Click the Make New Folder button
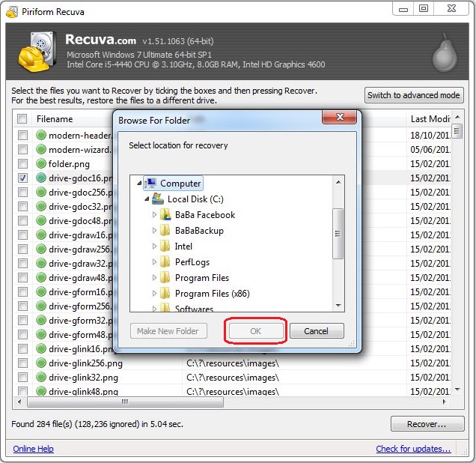Image resolution: width=476 pixels, height=463 pixels. point(168,331)
